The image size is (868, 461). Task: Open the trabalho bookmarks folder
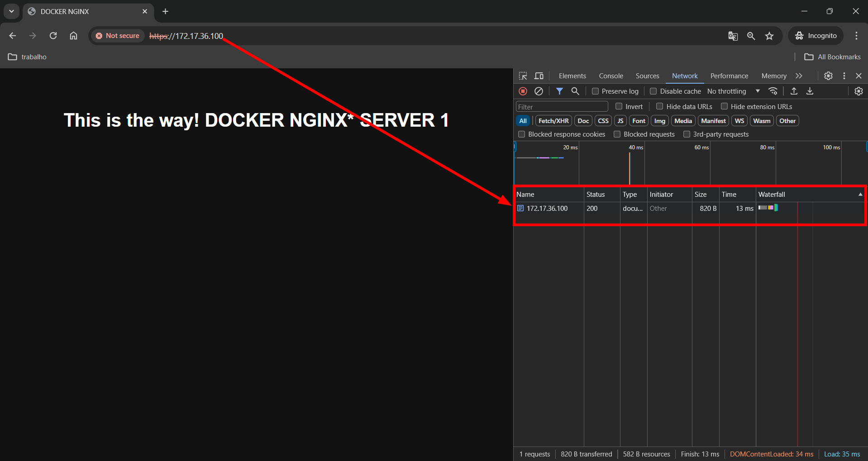click(x=28, y=57)
